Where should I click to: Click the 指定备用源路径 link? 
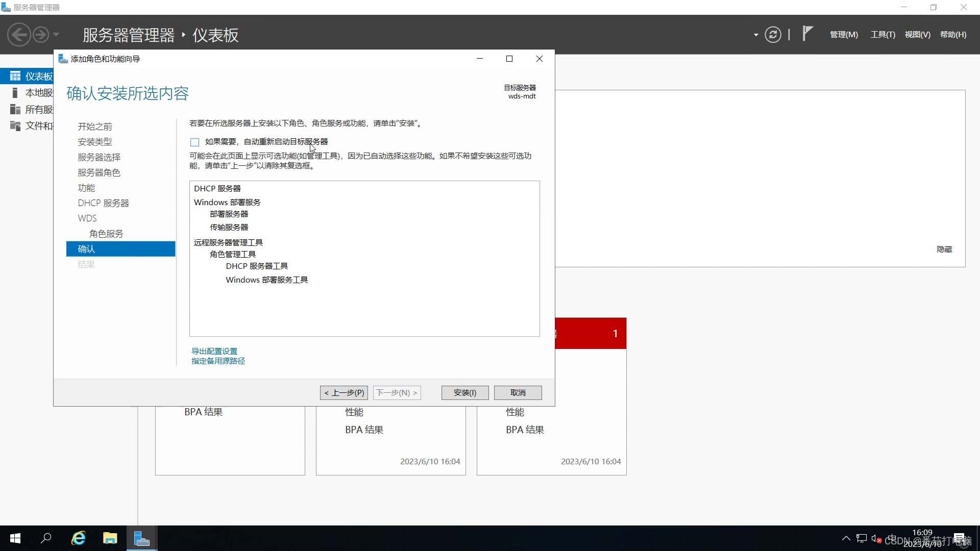(218, 361)
